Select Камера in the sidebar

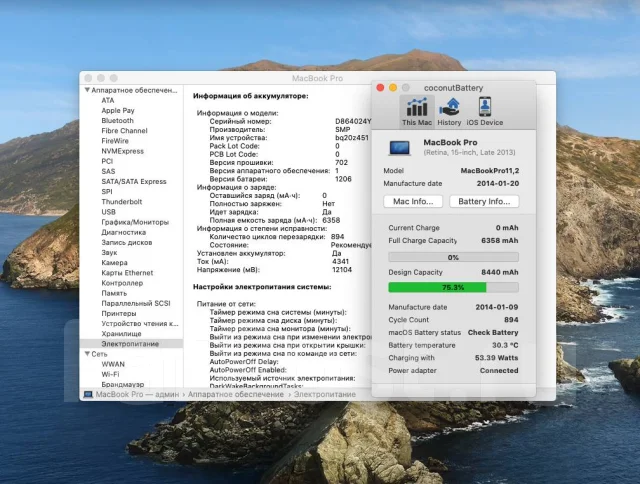(x=114, y=263)
